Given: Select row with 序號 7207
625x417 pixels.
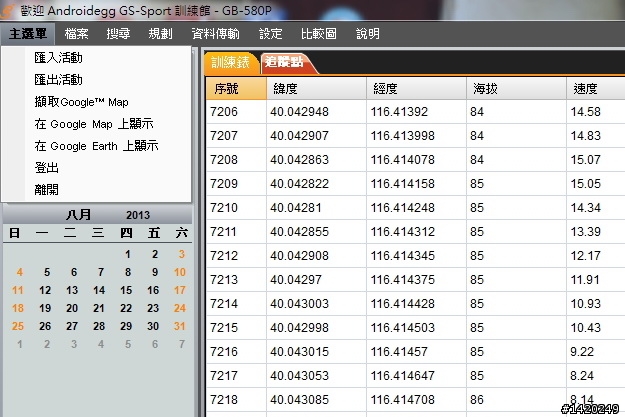Looking at the screenshot, I should click(415, 136).
